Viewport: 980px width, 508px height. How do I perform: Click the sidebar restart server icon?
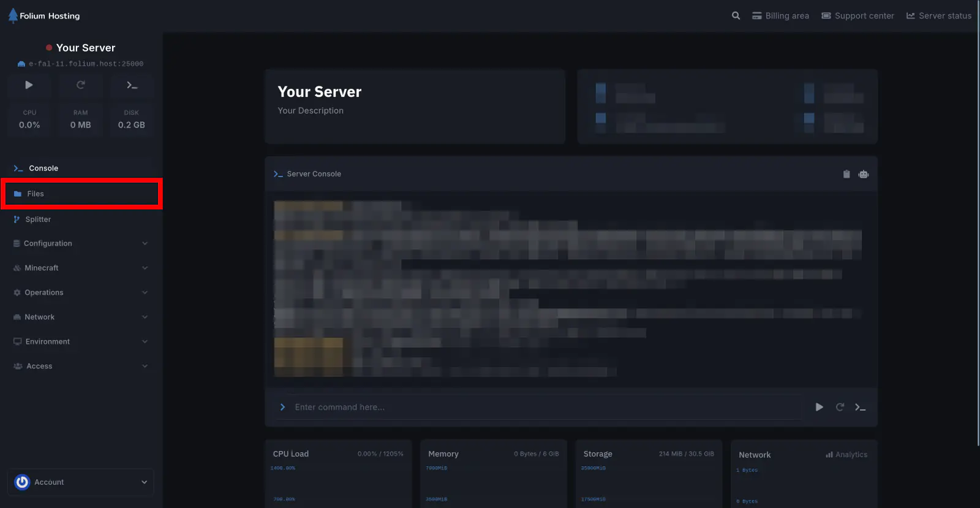(x=80, y=85)
